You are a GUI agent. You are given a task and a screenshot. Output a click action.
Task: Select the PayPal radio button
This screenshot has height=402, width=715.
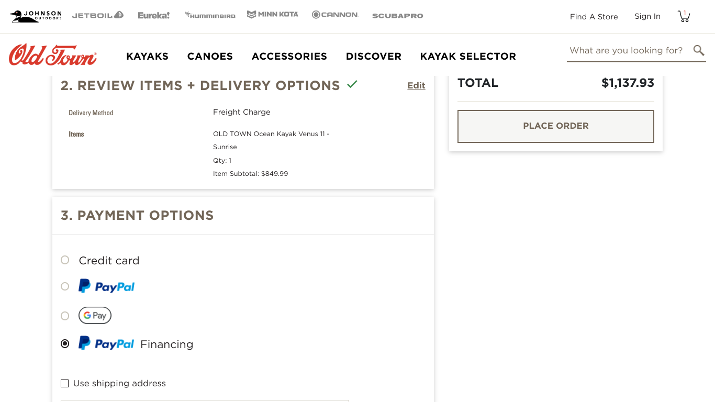point(65,286)
